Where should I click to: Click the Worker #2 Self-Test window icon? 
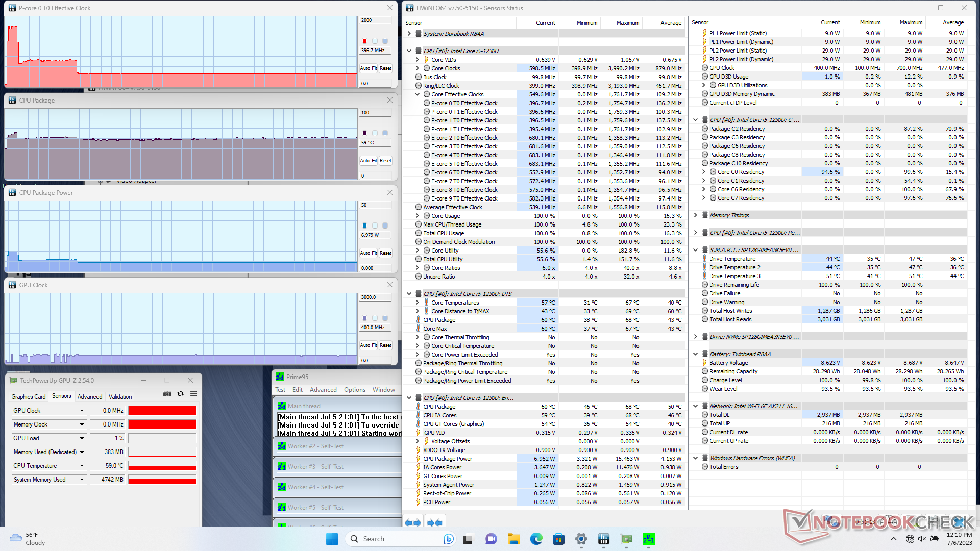281,446
